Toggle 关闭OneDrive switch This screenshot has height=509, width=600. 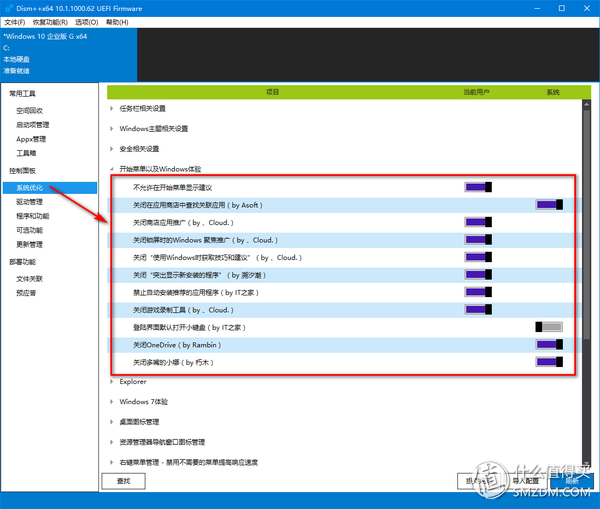coord(549,345)
